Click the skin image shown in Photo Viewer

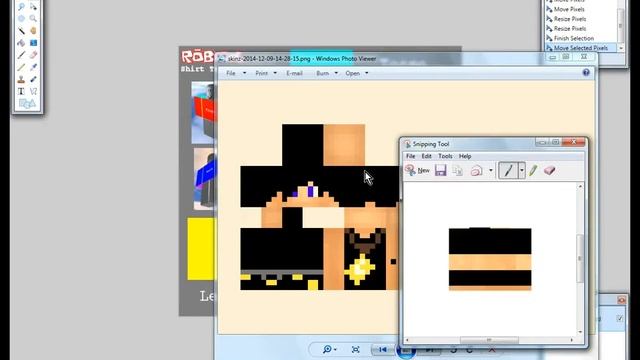click(x=319, y=207)
